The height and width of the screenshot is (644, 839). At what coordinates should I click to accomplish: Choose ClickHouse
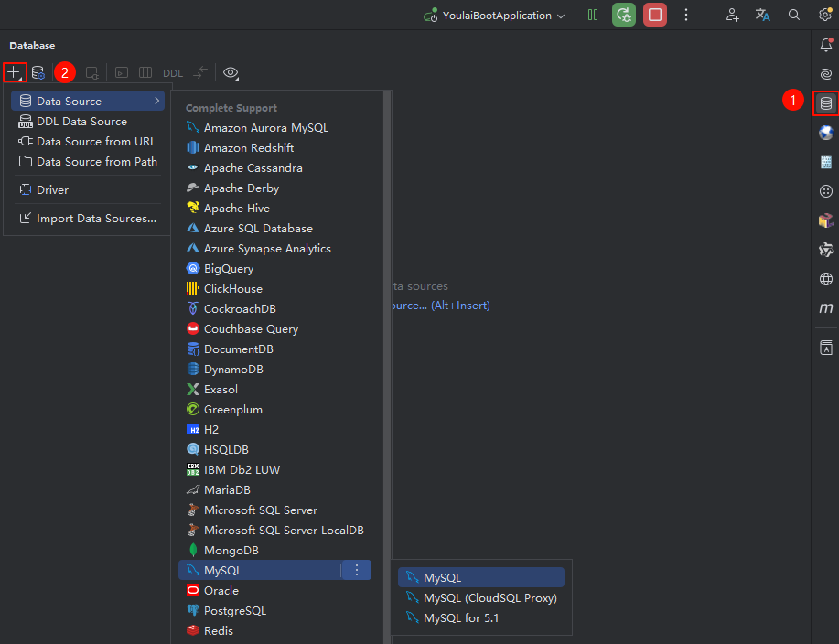pyautogui.click(x=275, y=289)
